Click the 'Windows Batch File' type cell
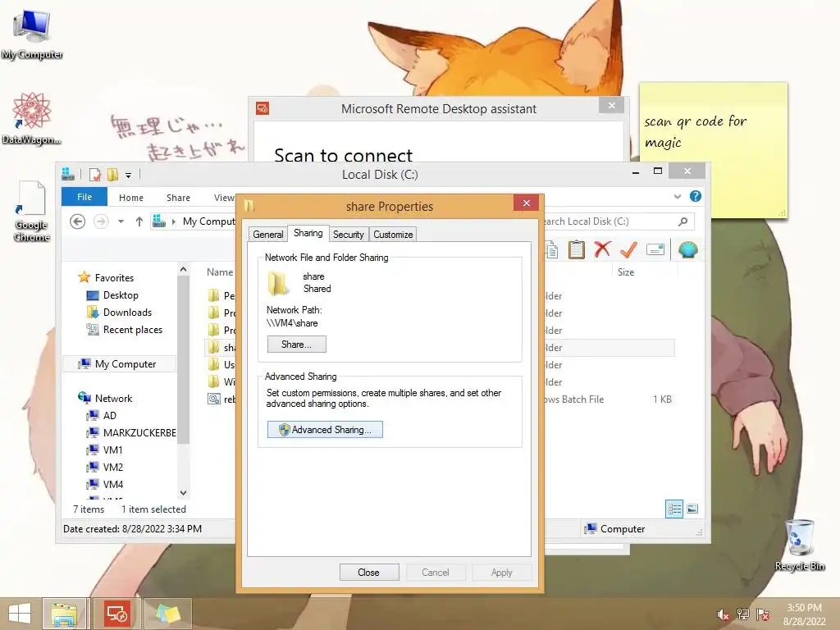840x630 pixels. point(574,399)
